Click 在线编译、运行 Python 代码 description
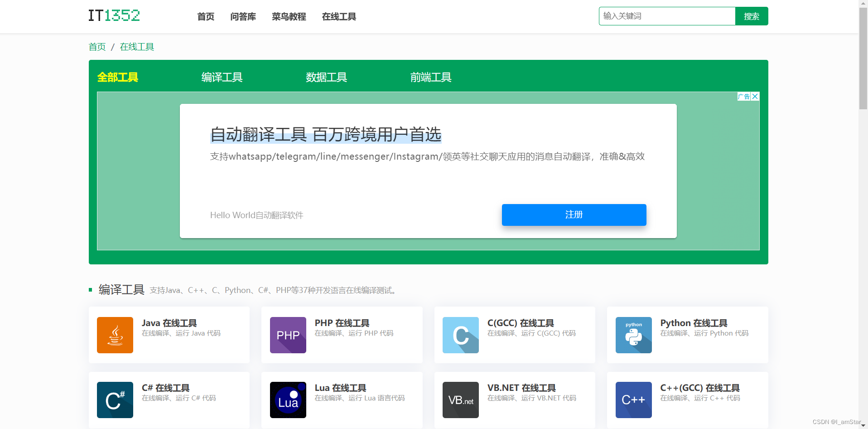868x429 pixels. 704,333
